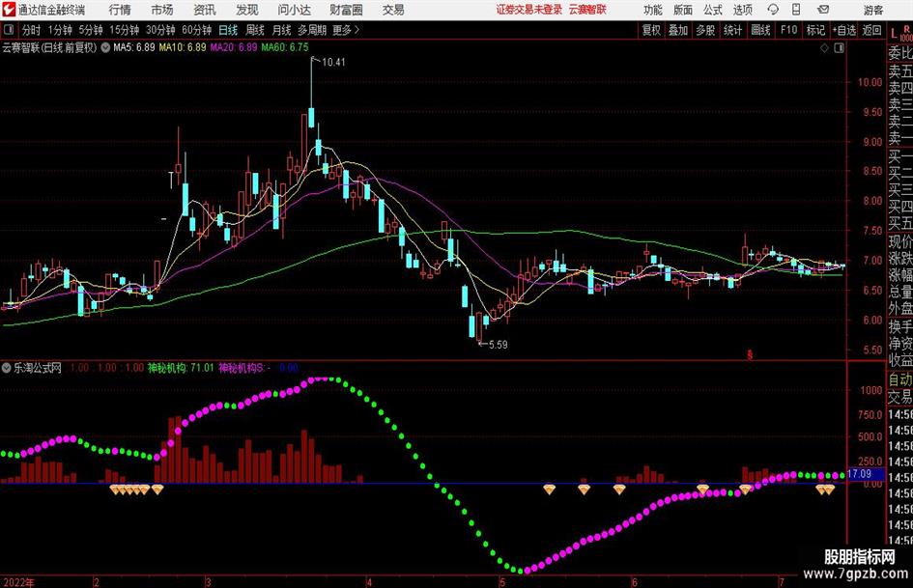Viewport: 913px width, 588px height.
Task: Expand the 乐淘公式网 indicator dropdown
Action: click(7, 368)
